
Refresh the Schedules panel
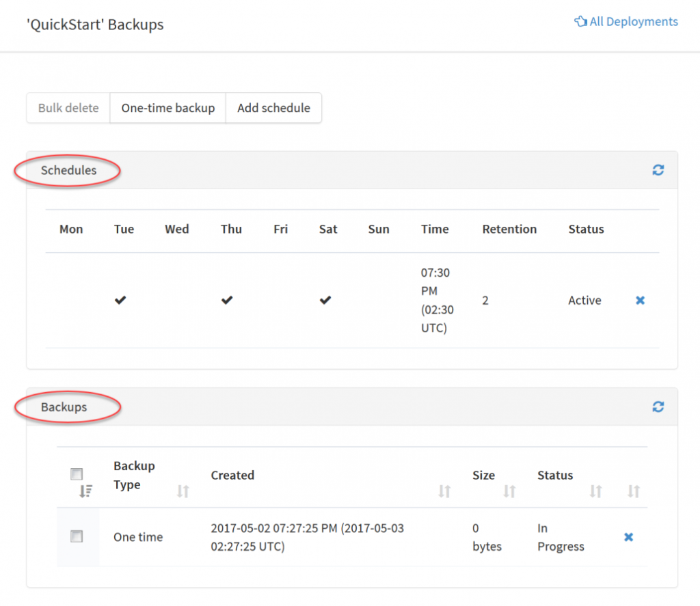coord(658,170)
